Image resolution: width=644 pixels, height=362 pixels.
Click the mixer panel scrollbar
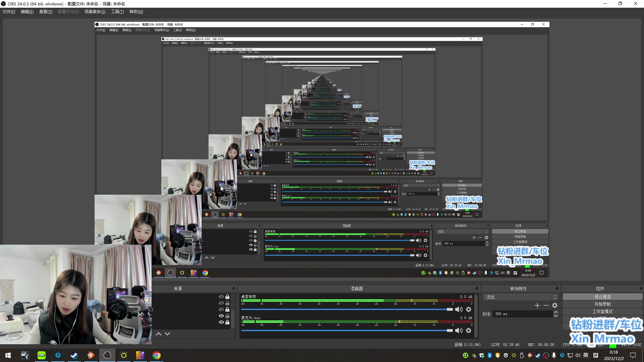(476, 316)
